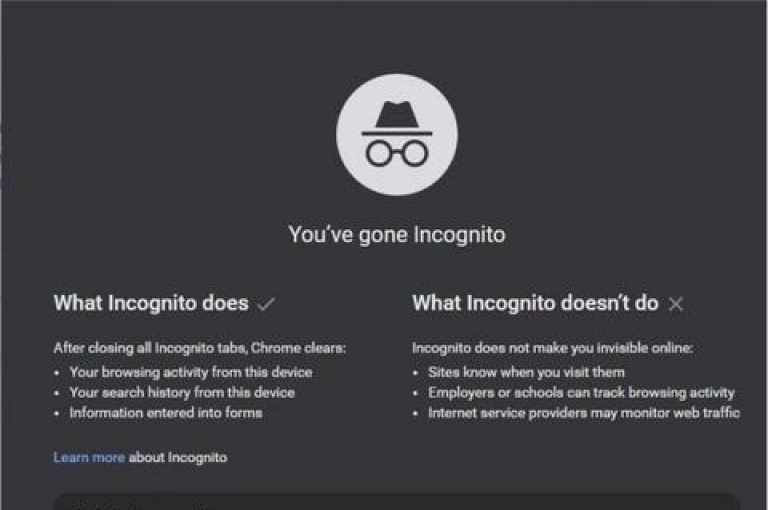Click the Incognito hat and glasses icon
The height and width of the screenshot is (510, 768).
point(397,135)
